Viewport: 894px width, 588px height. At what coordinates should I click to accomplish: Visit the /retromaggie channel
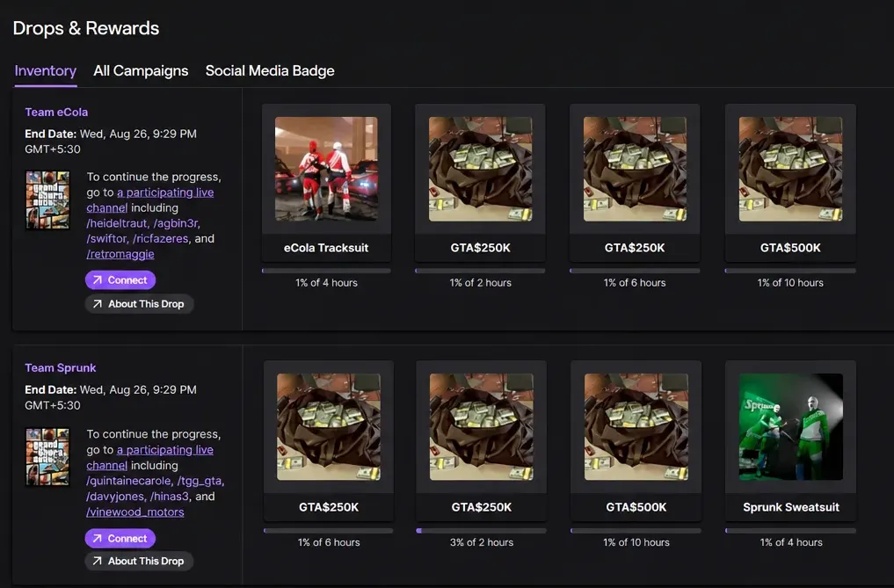pos(120,254)
